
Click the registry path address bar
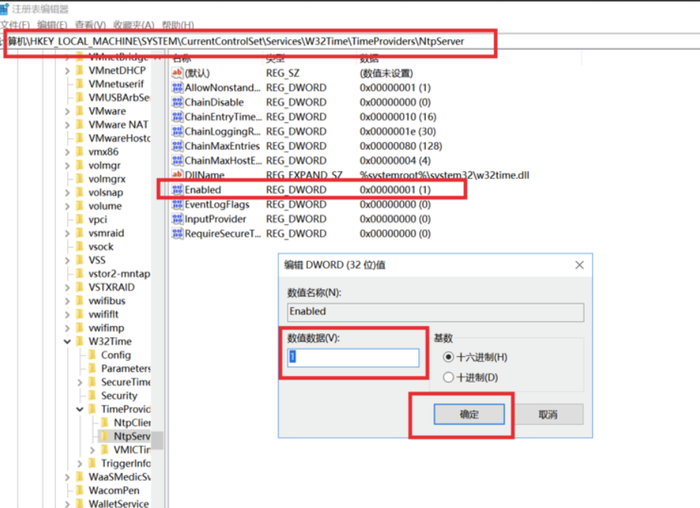250,42
